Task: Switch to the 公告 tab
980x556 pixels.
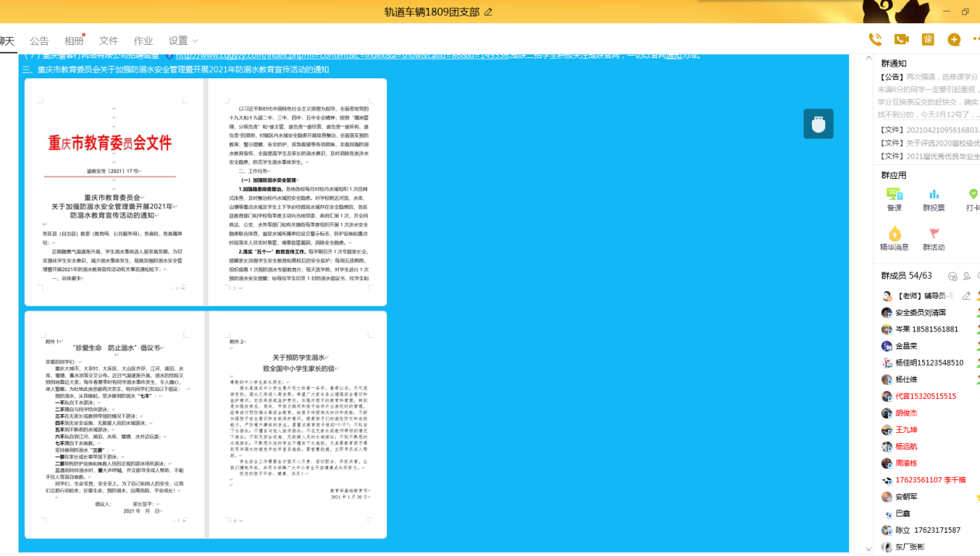Action: pos(39,41)
